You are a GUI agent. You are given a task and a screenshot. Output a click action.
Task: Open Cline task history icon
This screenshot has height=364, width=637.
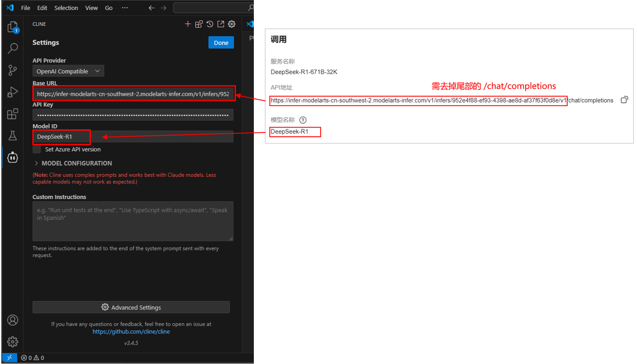click(x=210, y=24)
